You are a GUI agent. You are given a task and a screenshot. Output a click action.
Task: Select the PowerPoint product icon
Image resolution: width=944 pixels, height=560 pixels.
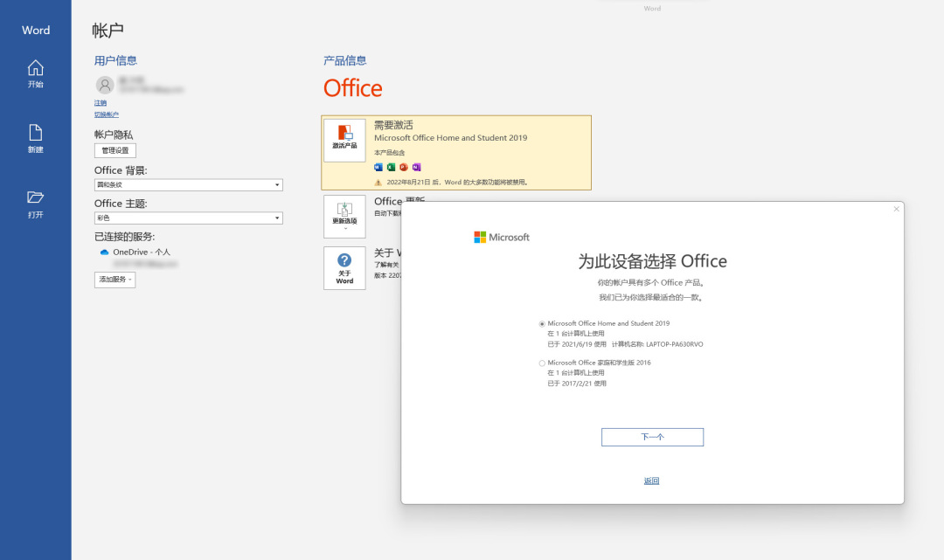tap(403, 167)
